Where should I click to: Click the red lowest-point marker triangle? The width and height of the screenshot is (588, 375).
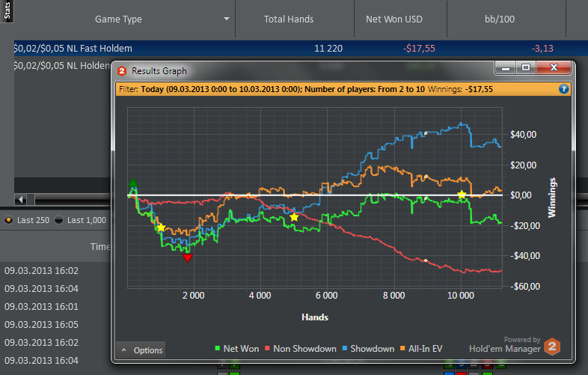[187, 258]
